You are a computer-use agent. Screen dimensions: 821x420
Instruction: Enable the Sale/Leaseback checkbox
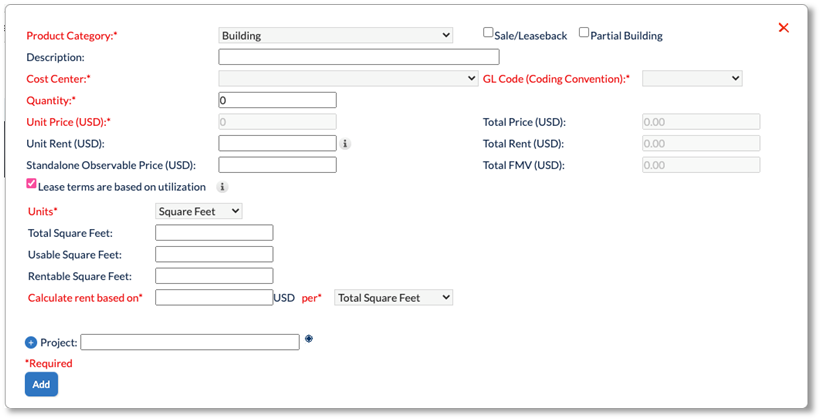488,32
